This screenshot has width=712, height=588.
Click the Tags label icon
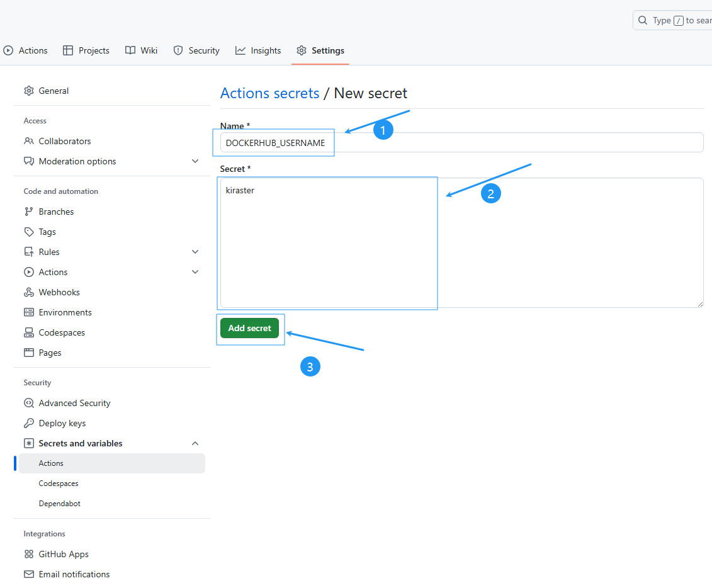coord(28,232)
